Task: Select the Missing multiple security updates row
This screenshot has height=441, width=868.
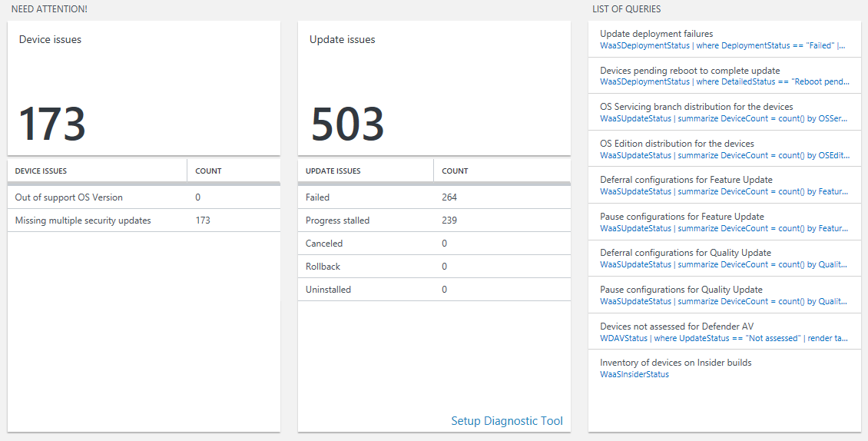Action: pos(144,220)
